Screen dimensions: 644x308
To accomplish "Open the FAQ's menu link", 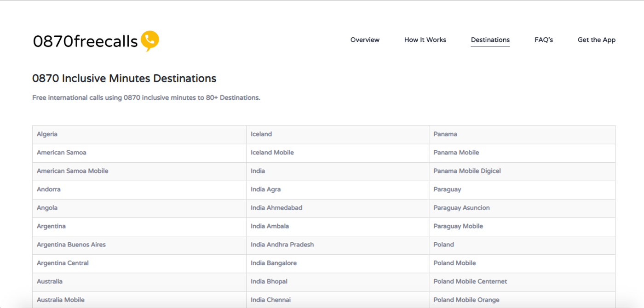I will coord(543,40).
